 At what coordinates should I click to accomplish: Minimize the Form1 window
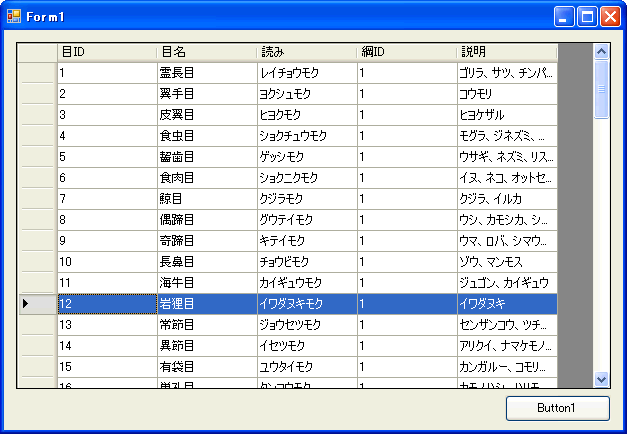coord(564,17)
